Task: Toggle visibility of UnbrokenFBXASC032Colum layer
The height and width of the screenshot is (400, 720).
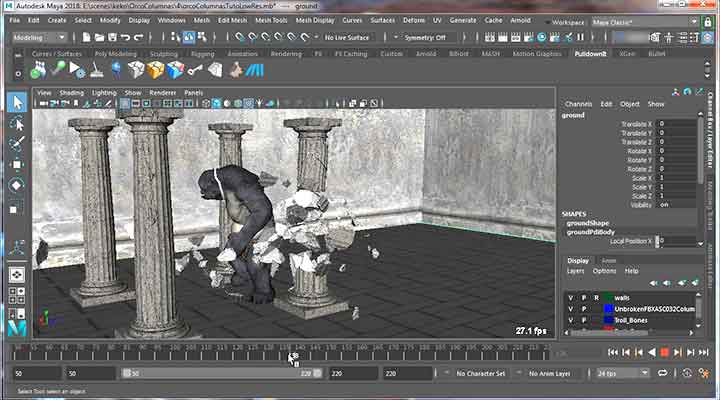Action: 570,309
